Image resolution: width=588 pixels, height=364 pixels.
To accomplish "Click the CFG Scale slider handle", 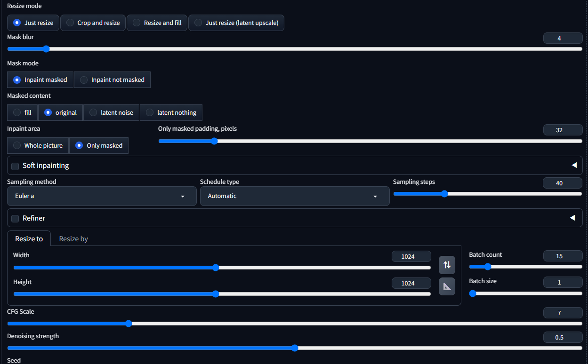I will tap(129, 324).
